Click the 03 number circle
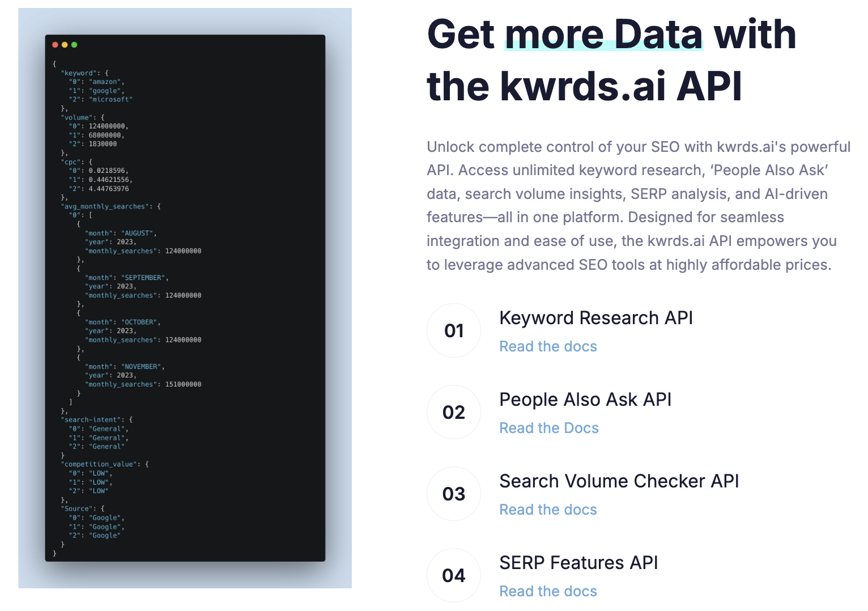 pos(454,494)
